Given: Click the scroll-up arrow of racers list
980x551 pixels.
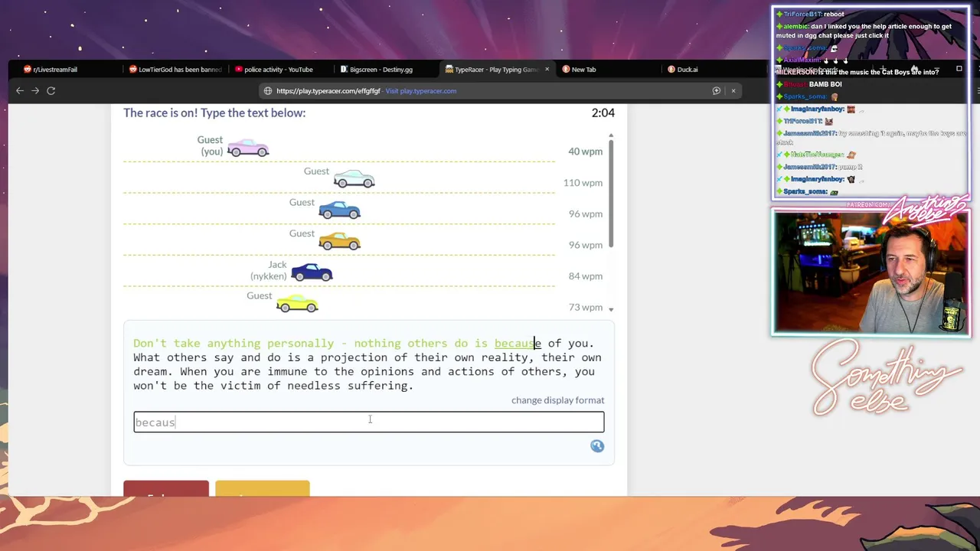Looking at the screenshot, I should [611, 135].
